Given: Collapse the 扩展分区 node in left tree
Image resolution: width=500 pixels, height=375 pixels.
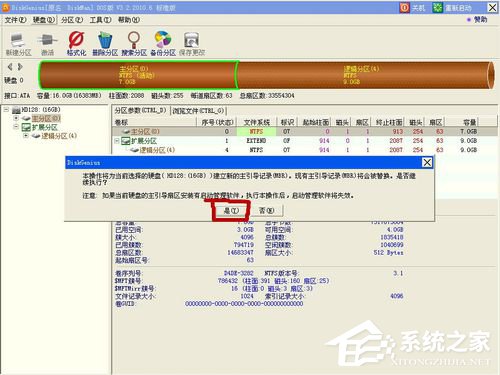Looking at the screenshot, I should [16, 127].
